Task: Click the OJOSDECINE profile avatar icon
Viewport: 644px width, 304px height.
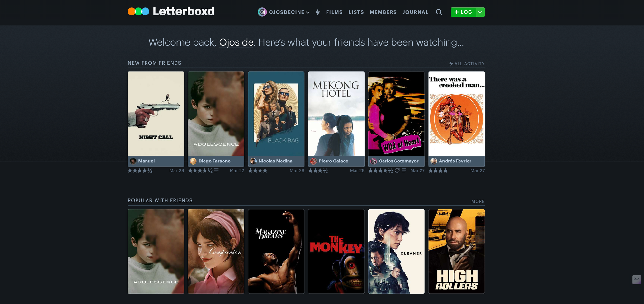Action: pos(262,12)
